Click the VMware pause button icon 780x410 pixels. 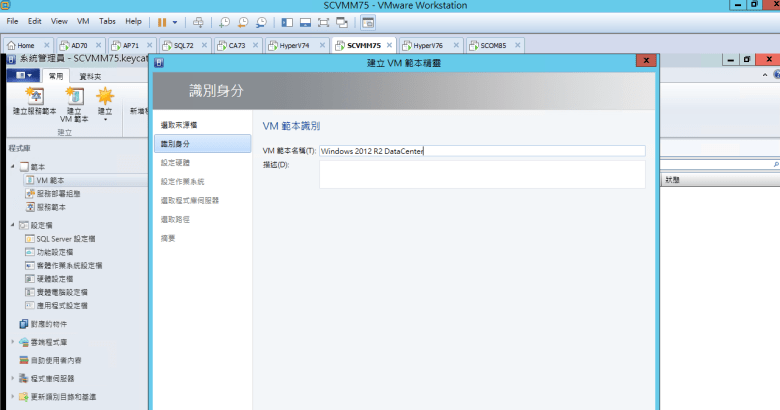tap(161, 21)
